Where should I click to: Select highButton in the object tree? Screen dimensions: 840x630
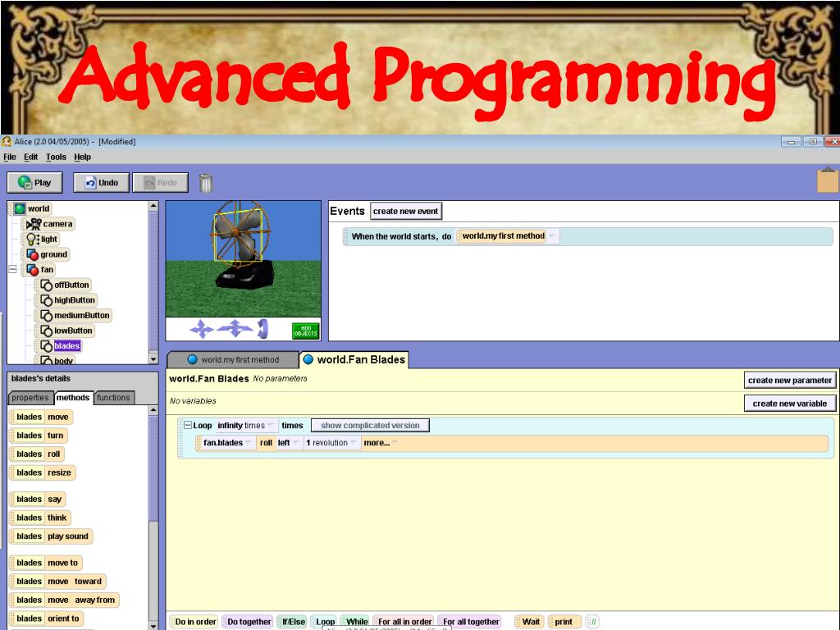tap(75, 300)
